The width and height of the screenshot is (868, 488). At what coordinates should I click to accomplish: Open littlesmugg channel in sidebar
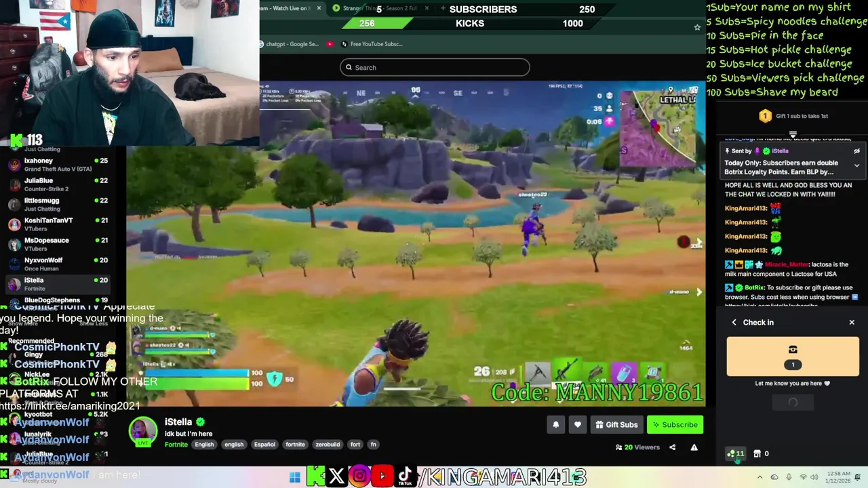[x=58, y=205]
